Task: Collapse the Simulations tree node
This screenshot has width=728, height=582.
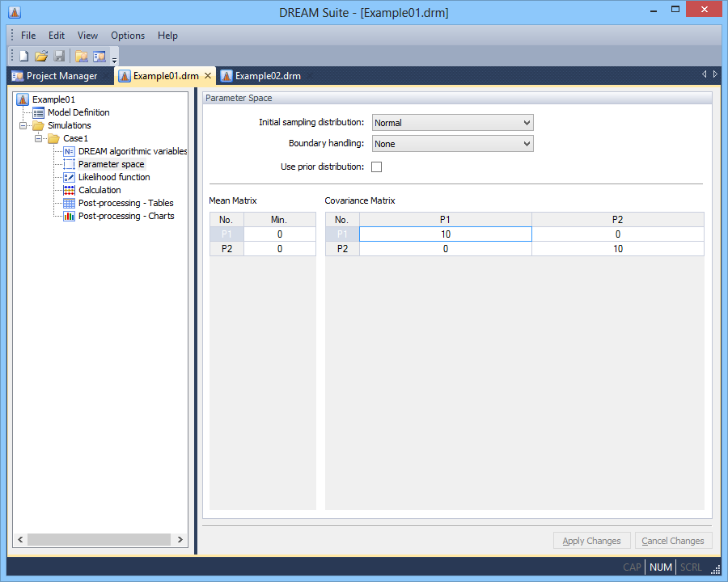Action: click(x=23, y=125)
